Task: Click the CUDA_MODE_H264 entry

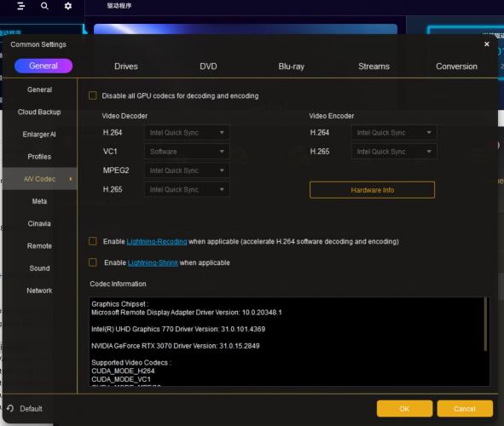Action: pyautogui.click(x=123, y=371)
